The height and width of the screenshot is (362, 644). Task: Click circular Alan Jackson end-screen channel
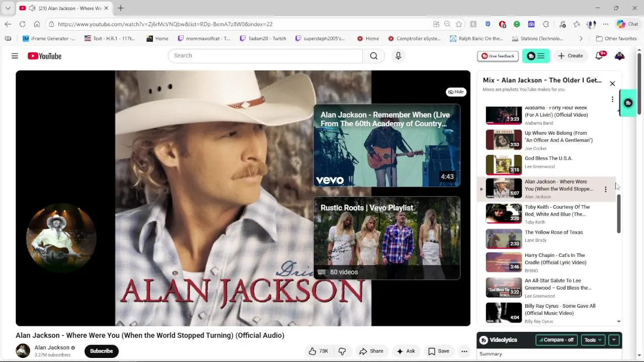(x=61, y=237)
